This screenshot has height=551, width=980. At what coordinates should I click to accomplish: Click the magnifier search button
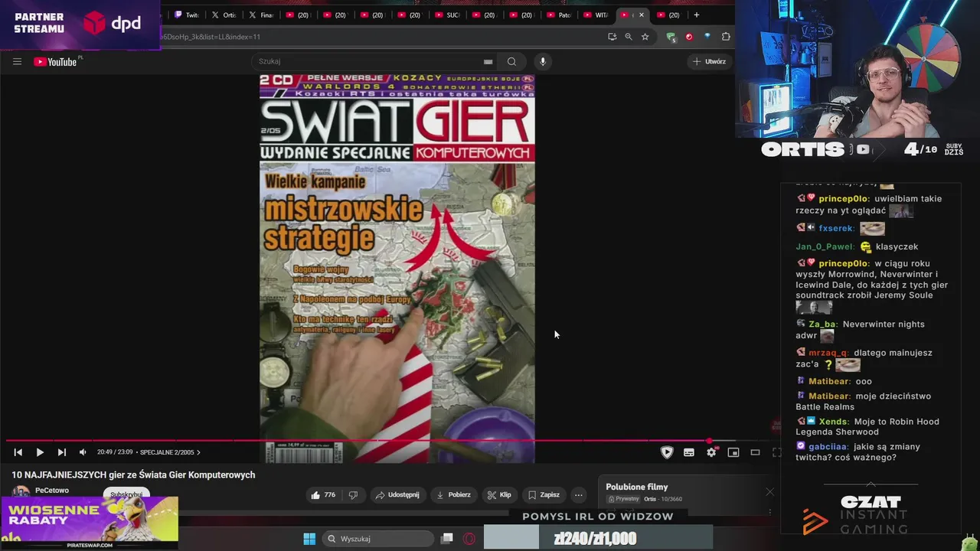(x=511, y=61)
